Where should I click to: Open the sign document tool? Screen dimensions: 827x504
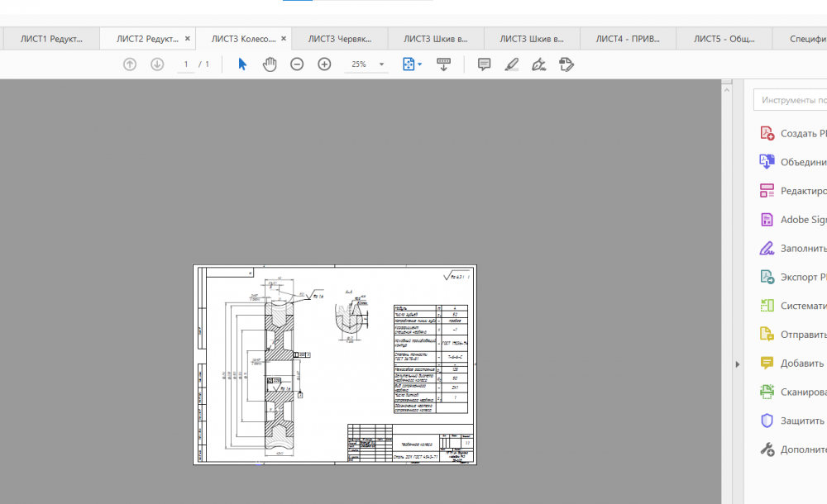pyautogui.click(x=539, y=64)
